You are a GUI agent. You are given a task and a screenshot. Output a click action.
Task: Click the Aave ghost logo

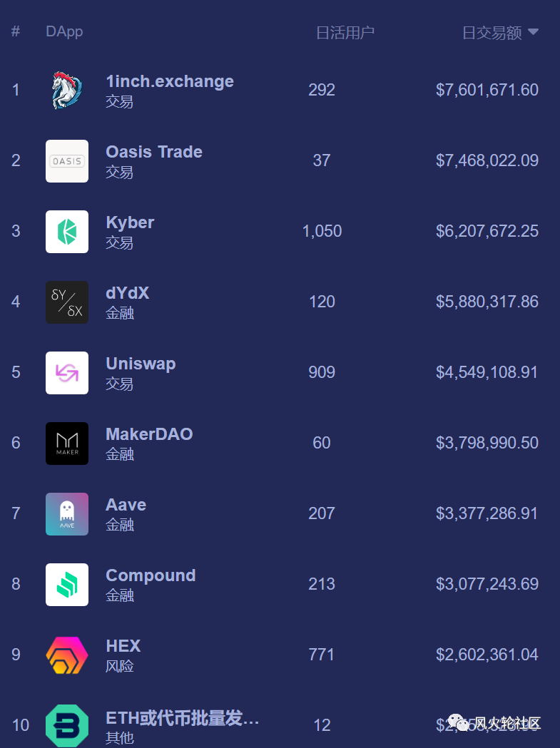coord(67,514)
